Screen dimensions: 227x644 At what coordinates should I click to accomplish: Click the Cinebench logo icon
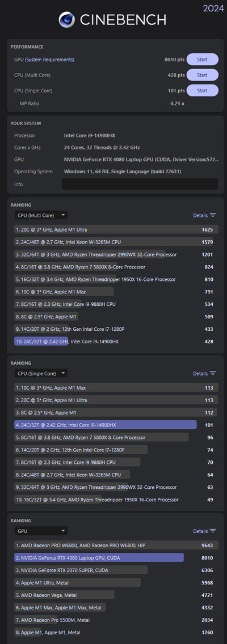point(66,19)
